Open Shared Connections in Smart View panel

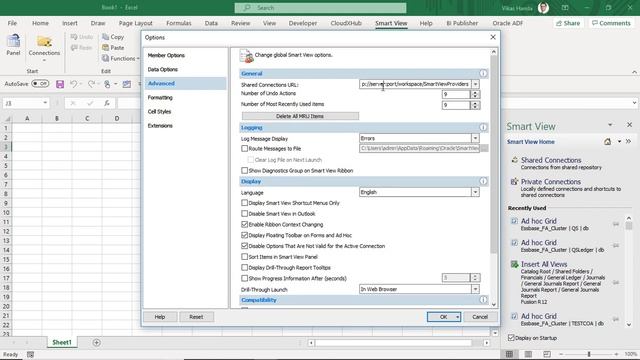tap(551, 160)
